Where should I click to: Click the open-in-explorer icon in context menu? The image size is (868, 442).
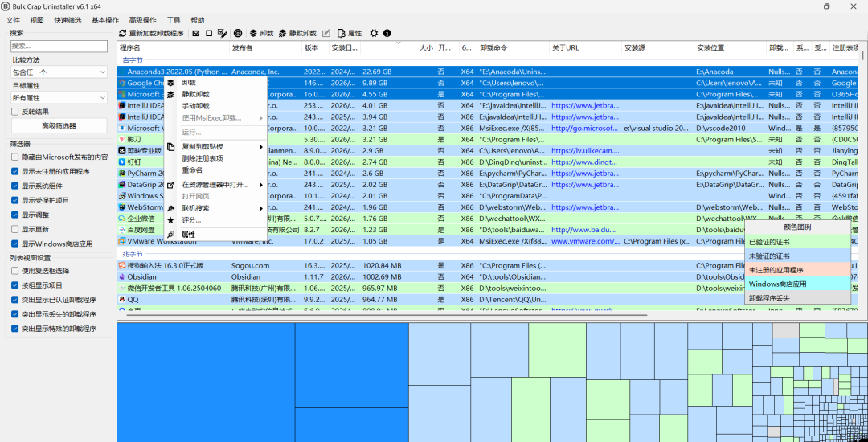[x=171, y=185]
